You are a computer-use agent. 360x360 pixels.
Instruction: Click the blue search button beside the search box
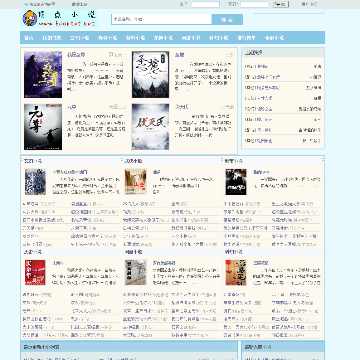pos(227,19)
